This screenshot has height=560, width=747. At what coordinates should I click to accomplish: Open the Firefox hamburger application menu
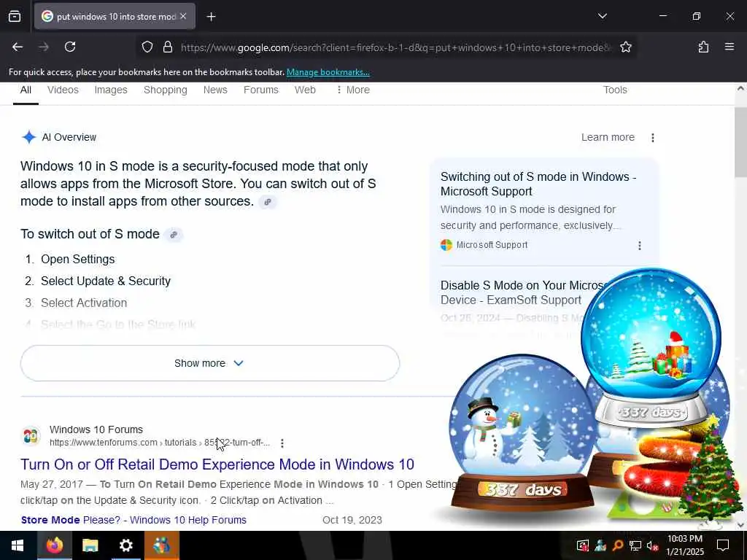click(729, 47)
